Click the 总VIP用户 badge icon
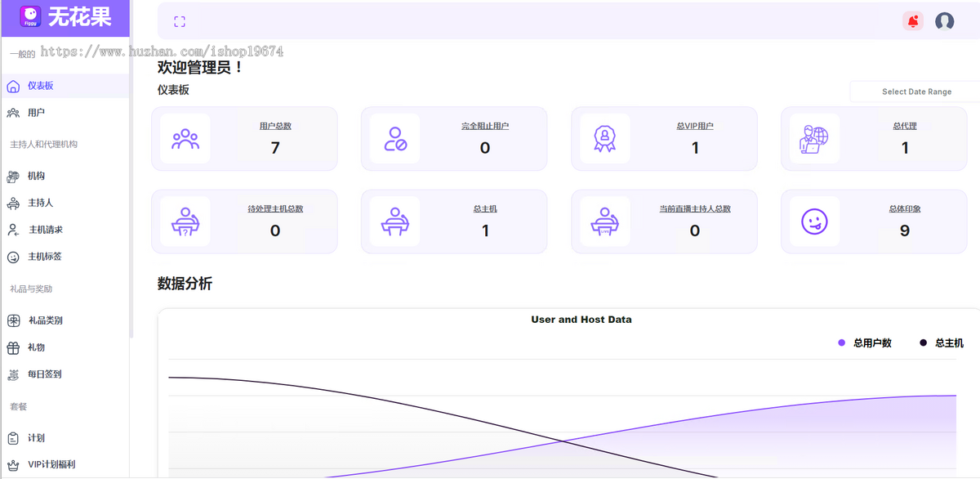The width and height of the screenshot is (980, 479). [604, 139]
